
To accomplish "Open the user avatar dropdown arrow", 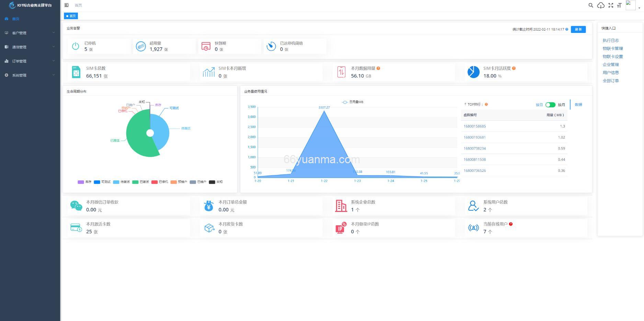I will [x=639, y=7].
